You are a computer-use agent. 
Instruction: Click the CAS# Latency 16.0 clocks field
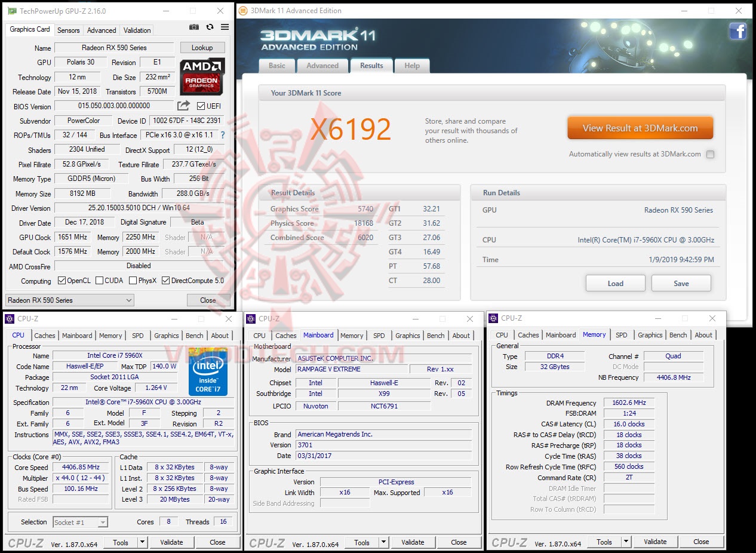(x=629, y=424)
